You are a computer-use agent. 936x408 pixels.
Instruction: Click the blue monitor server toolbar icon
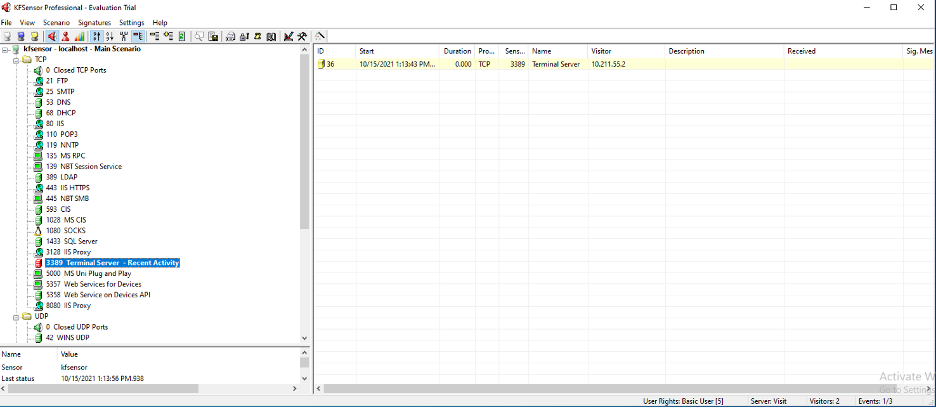coord(21,36)
